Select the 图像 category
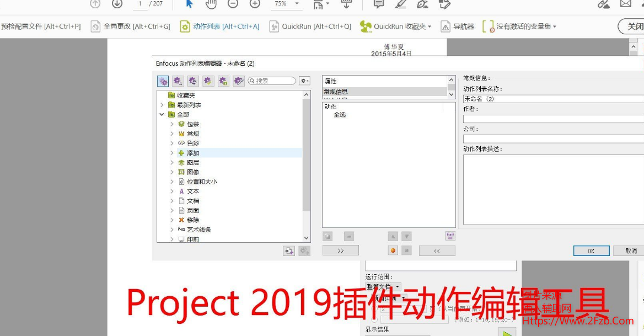The width and height of the screenshot is (644, 336). point(189,172)
